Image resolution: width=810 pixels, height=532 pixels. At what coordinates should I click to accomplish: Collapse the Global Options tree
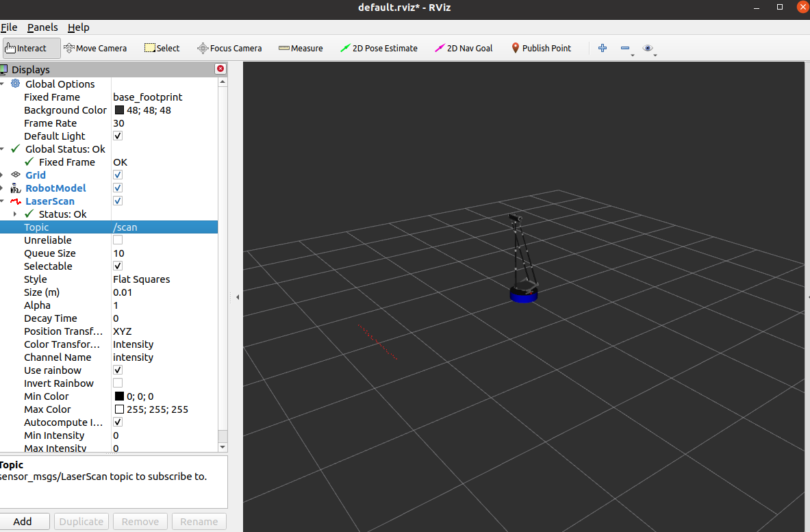point(2,84)
